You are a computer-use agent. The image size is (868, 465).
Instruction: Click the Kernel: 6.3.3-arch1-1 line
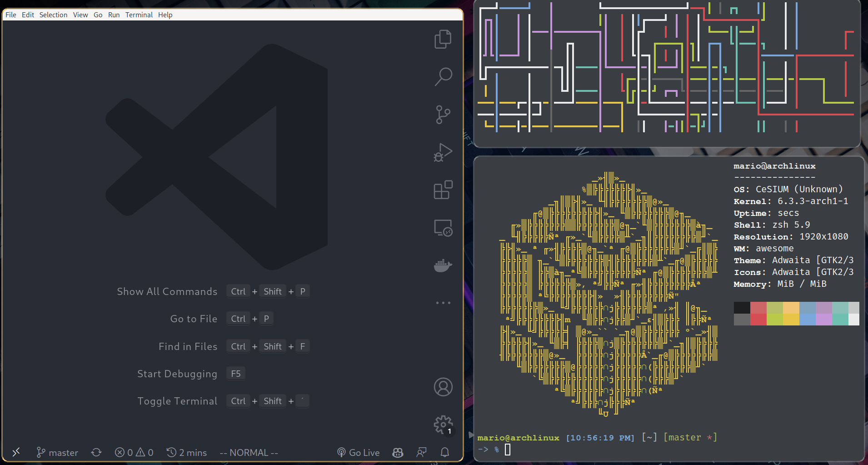click(x=791, y=201)
